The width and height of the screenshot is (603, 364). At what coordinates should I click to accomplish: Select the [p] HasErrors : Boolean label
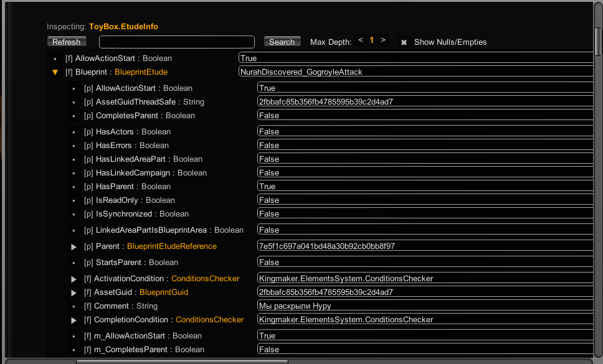(126, 146)
